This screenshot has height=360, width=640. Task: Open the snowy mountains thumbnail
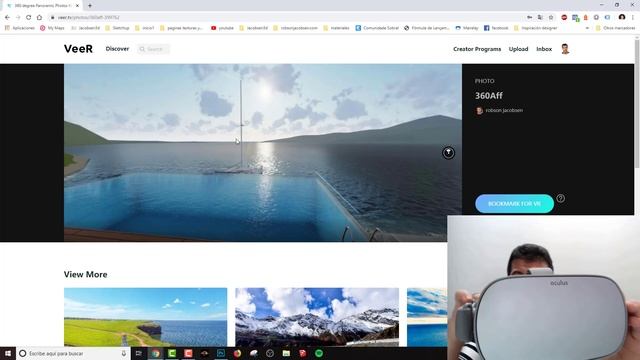click(317, 317)
